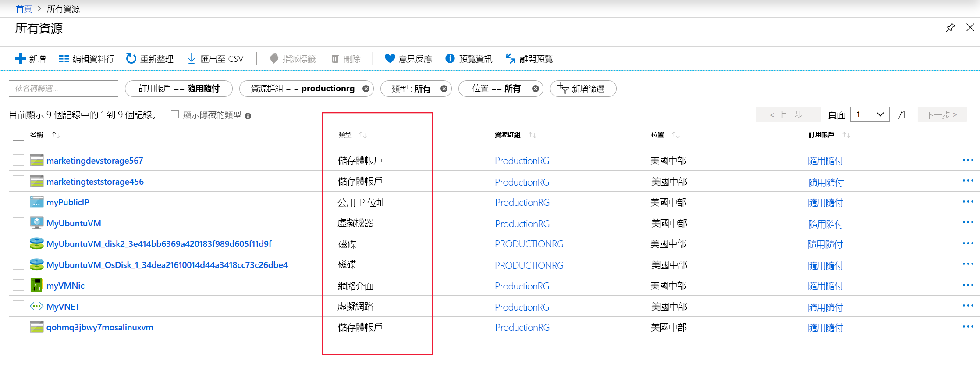Select checkbox for MyUbuntuVM row

click(18, 223)
